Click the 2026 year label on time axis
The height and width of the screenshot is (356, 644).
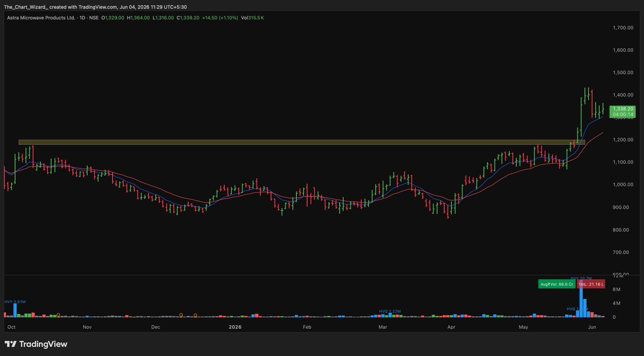tap(235, 326)
